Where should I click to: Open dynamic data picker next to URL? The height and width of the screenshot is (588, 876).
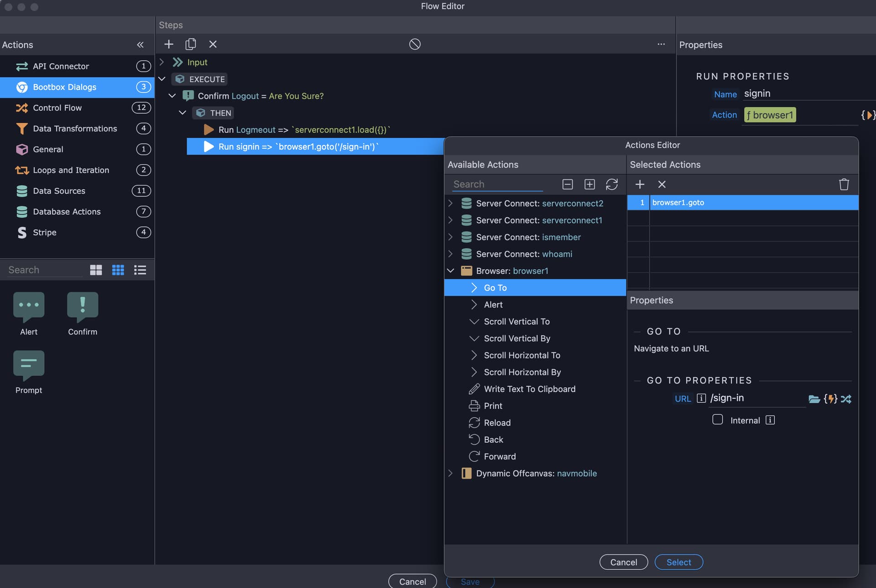click(x=831, y=399)
